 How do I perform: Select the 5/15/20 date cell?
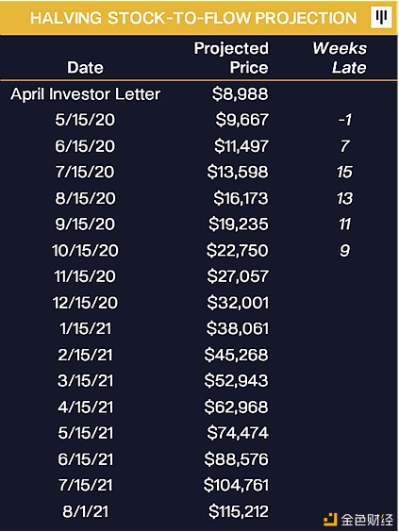pos(85,120)
